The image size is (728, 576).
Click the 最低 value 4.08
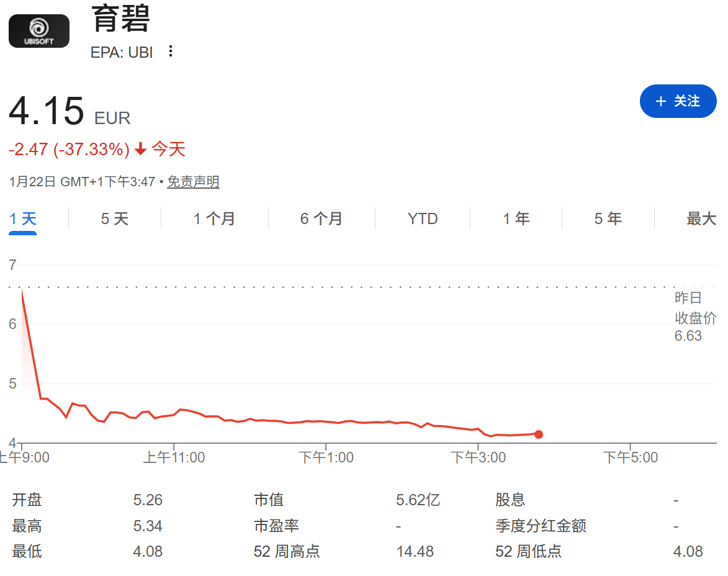(148, 551)
